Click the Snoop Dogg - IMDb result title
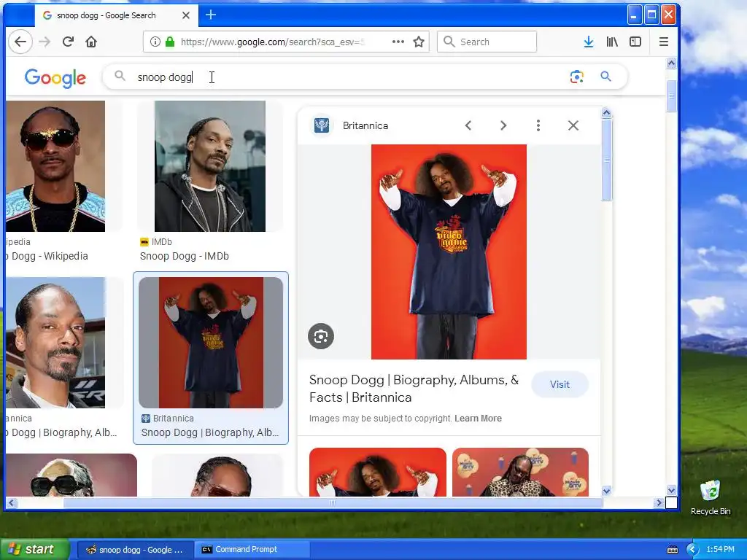The height and width of the screenshot is (560, 747). pyautogui.click(x=185, y=256)
